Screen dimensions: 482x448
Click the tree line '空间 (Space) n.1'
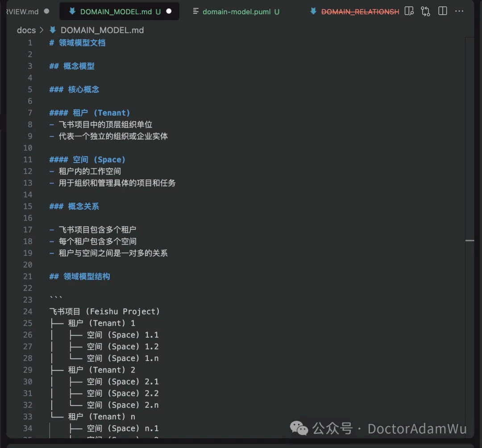pos(123,428)
